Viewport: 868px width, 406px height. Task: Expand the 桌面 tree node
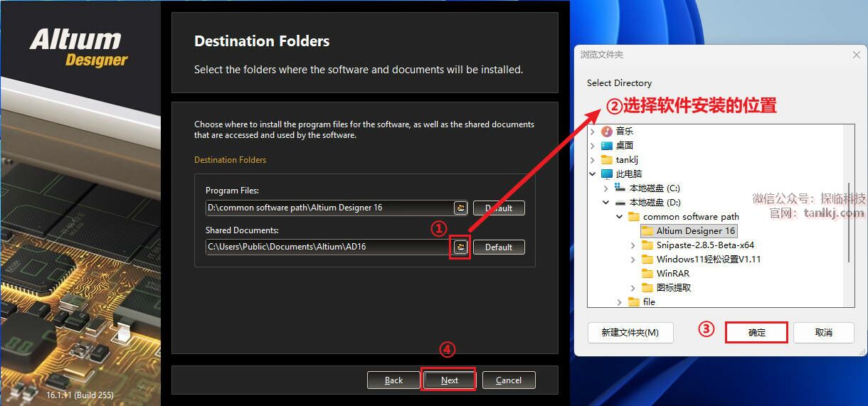click(593, 146)
